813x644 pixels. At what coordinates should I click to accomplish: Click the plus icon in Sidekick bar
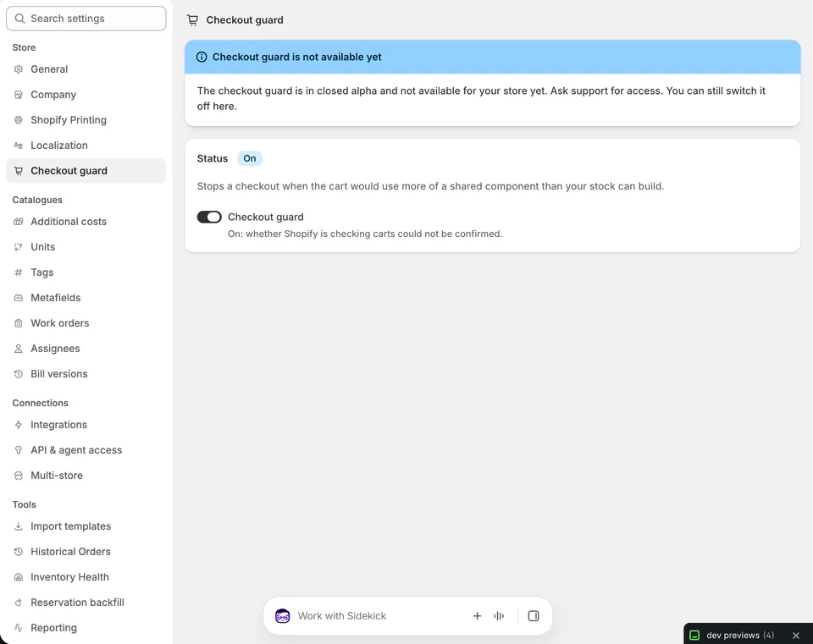tap(477, 615)
